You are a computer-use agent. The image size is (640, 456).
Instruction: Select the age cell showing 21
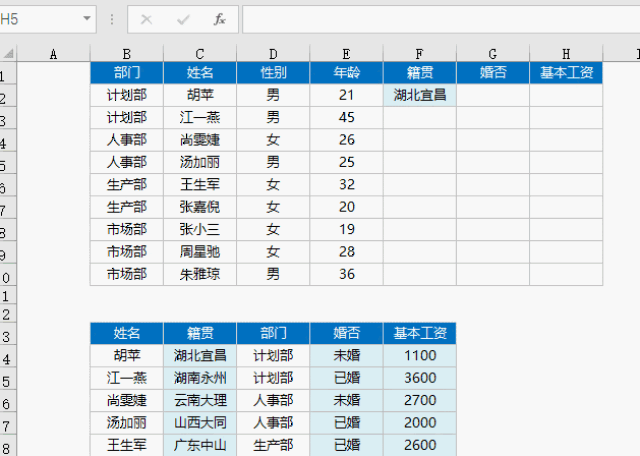coord(346,95)
